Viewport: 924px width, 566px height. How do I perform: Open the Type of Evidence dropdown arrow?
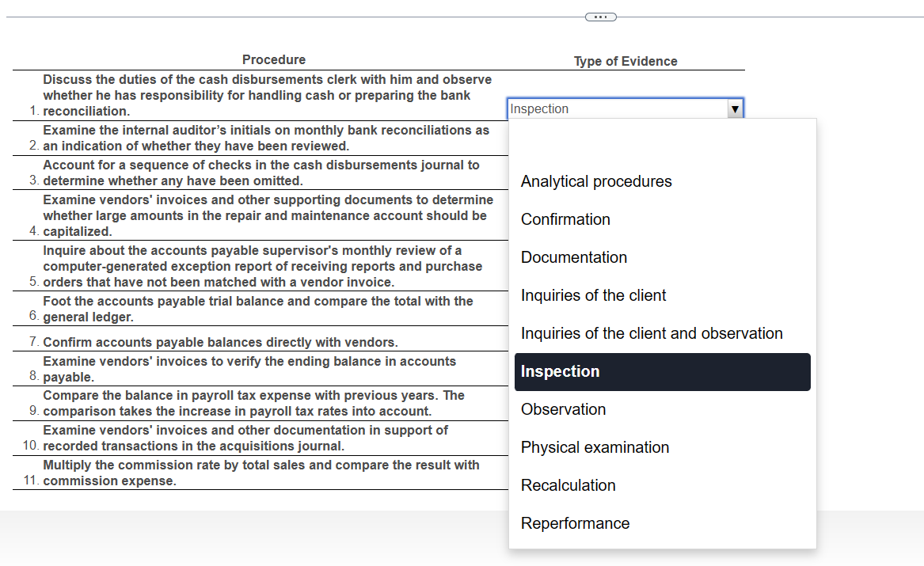(x=735, y=108)
